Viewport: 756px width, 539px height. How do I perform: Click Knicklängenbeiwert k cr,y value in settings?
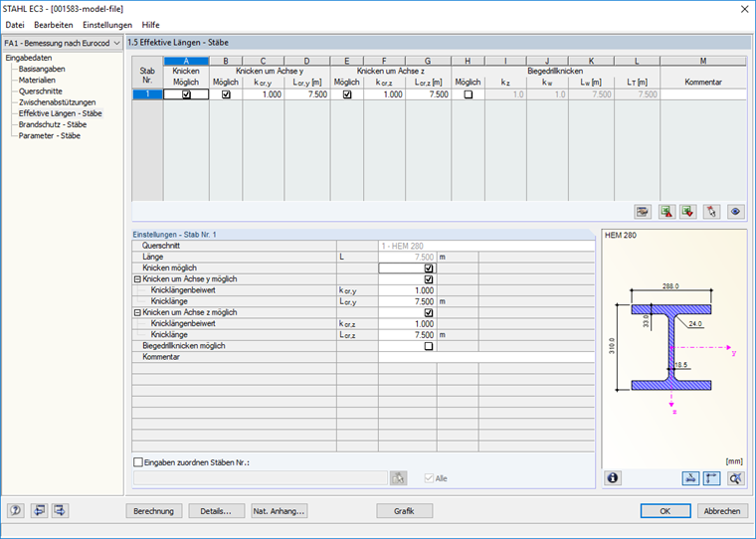pyautogui.click(x=408, y=290)
